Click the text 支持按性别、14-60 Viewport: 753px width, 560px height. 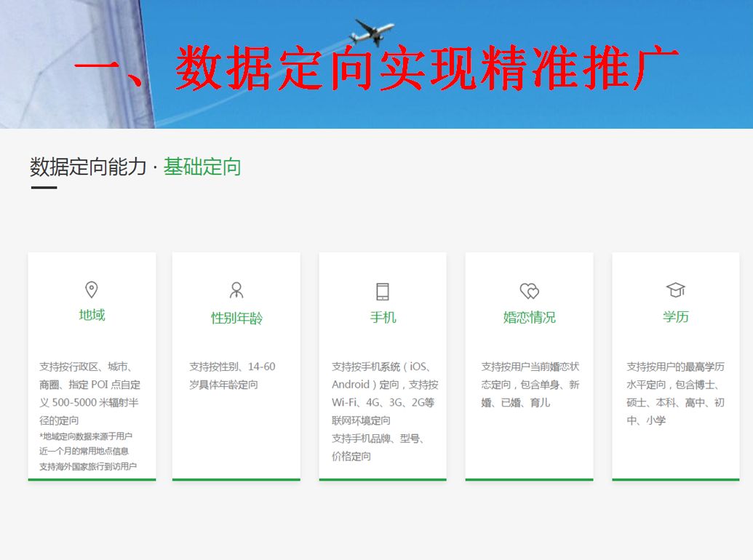tap(232, 367)
